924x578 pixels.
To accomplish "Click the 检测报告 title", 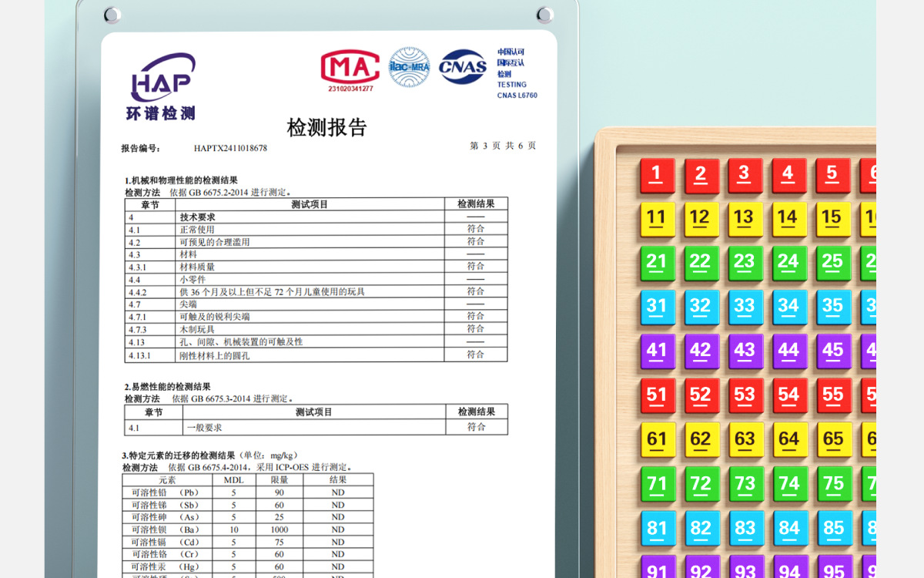I will tap(327, 127).
